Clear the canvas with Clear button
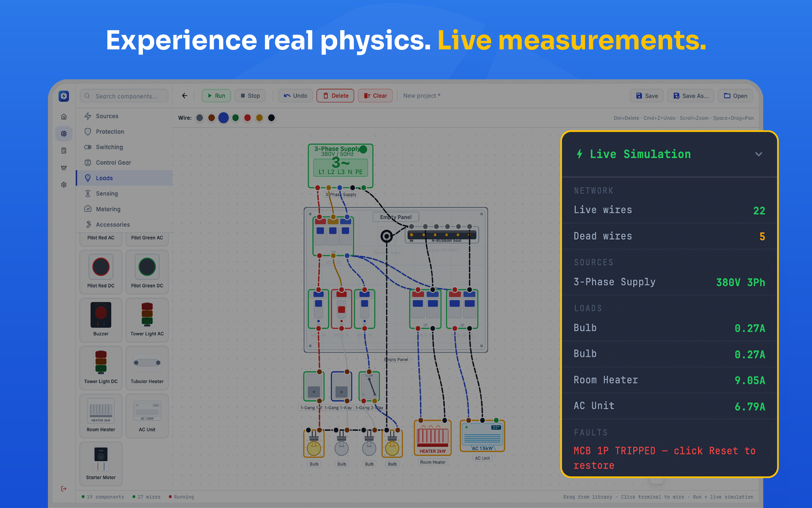 tap(375, 96)
